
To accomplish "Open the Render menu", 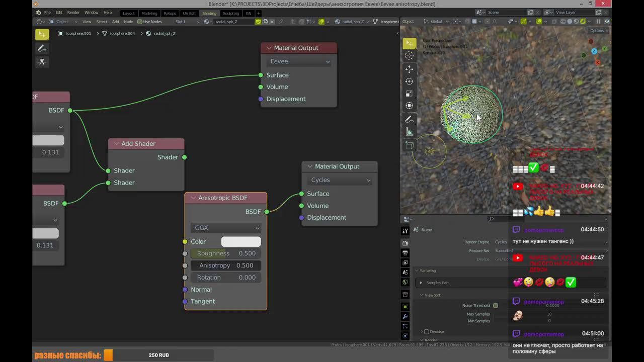I will 73,12.
